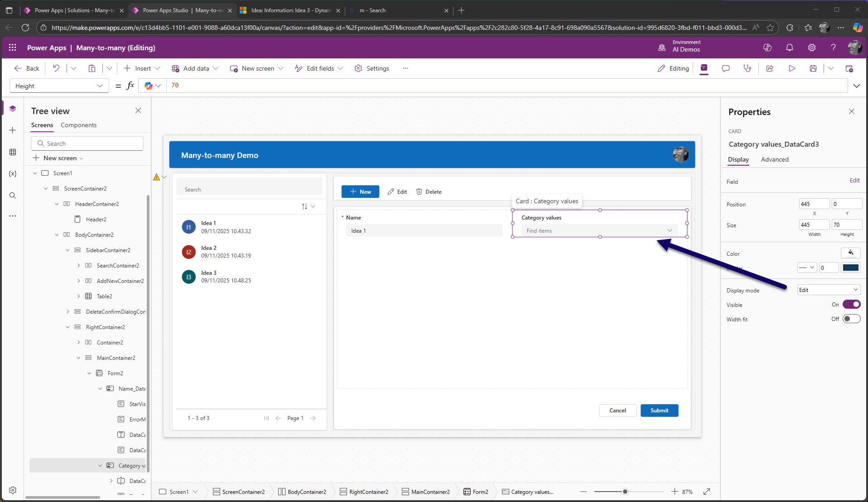
Task: Click the Share icon in toolbar
Action: 770,68
